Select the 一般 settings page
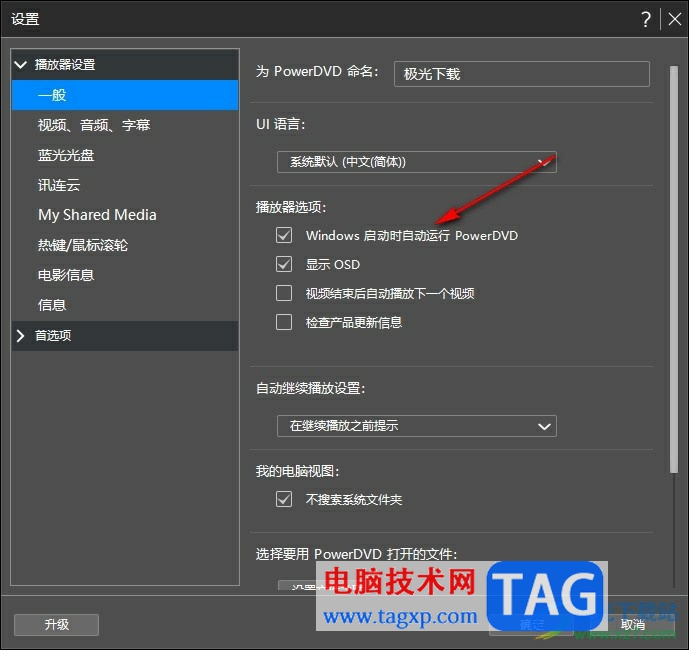 125,95
